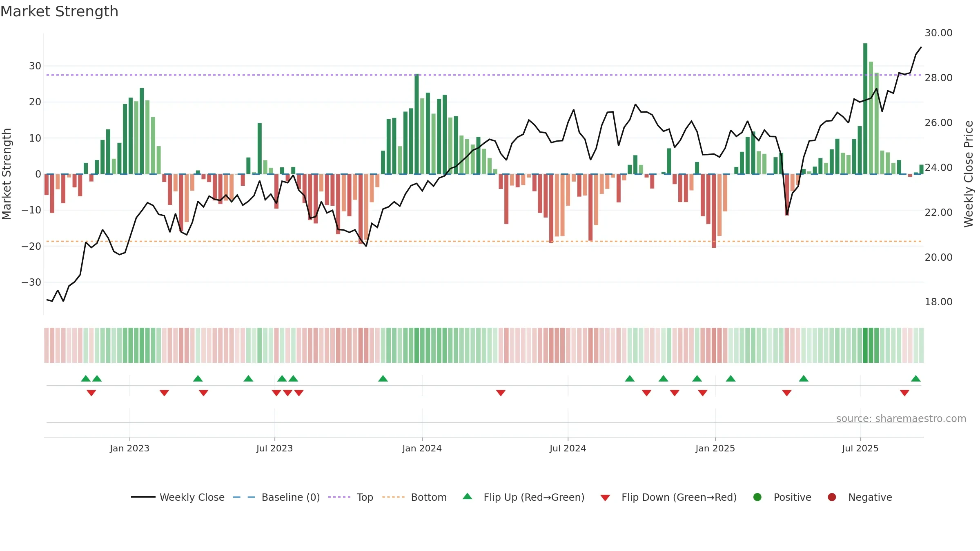Click the 28.00 price tick label
This screenshot has height=551, width=980.
coord(938,78)
